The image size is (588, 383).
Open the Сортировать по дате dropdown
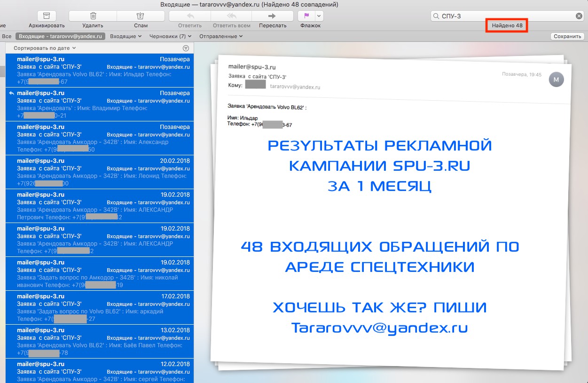tap(45, 48)
